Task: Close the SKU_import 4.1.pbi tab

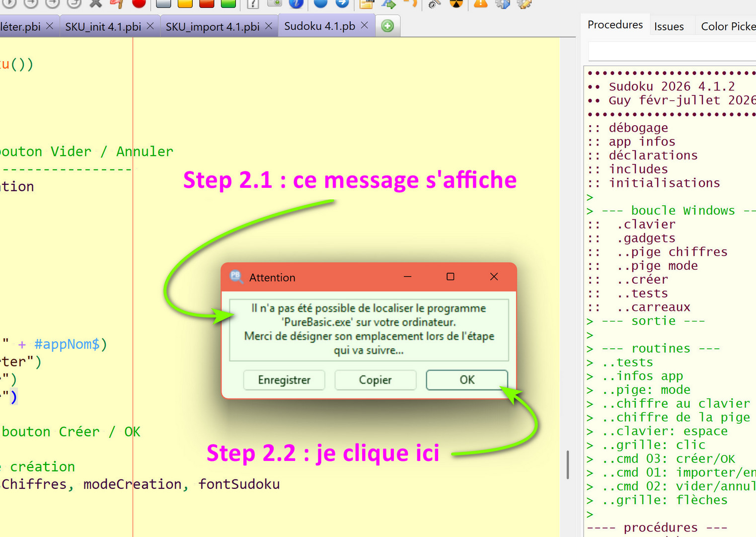Action: [x=269, y=26]
